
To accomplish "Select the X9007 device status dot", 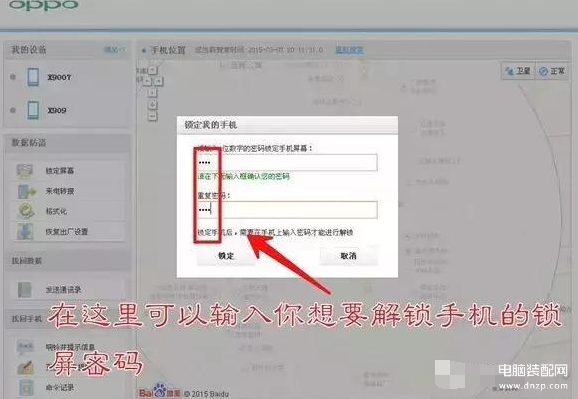I will point(13,77).
